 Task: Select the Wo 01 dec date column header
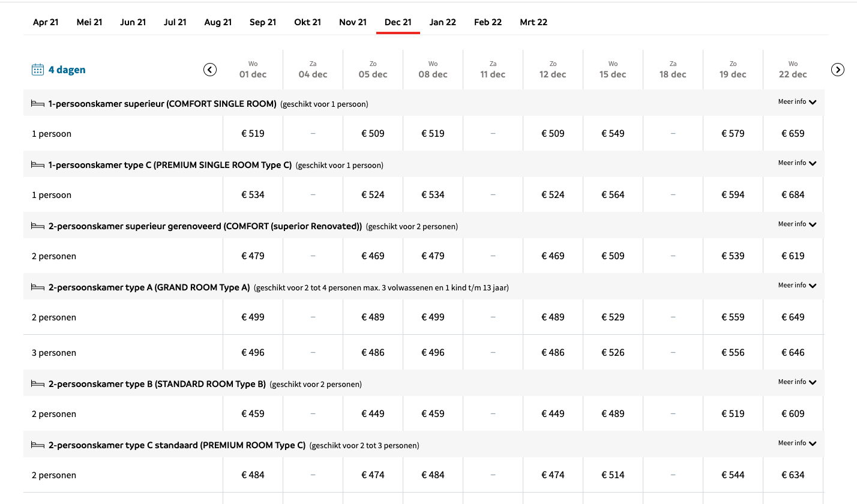pos(253,70)
